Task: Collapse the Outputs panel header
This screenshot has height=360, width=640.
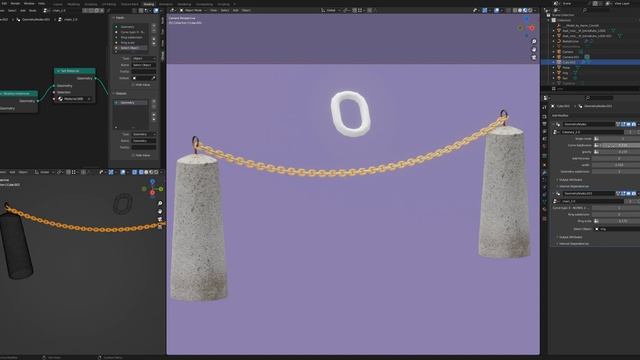Action: click(120, 93)
